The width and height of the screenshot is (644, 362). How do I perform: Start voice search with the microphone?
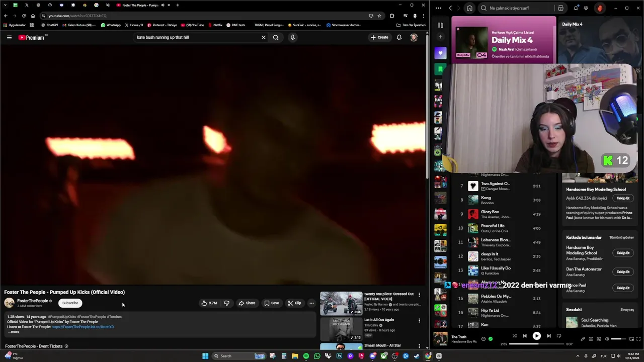(292, 37)
